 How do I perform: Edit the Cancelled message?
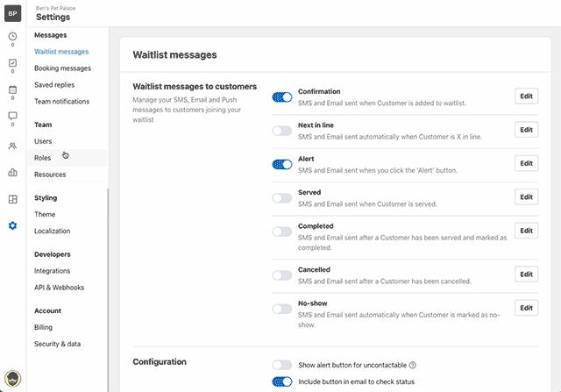pyautogui.click(x=526, y=274)
